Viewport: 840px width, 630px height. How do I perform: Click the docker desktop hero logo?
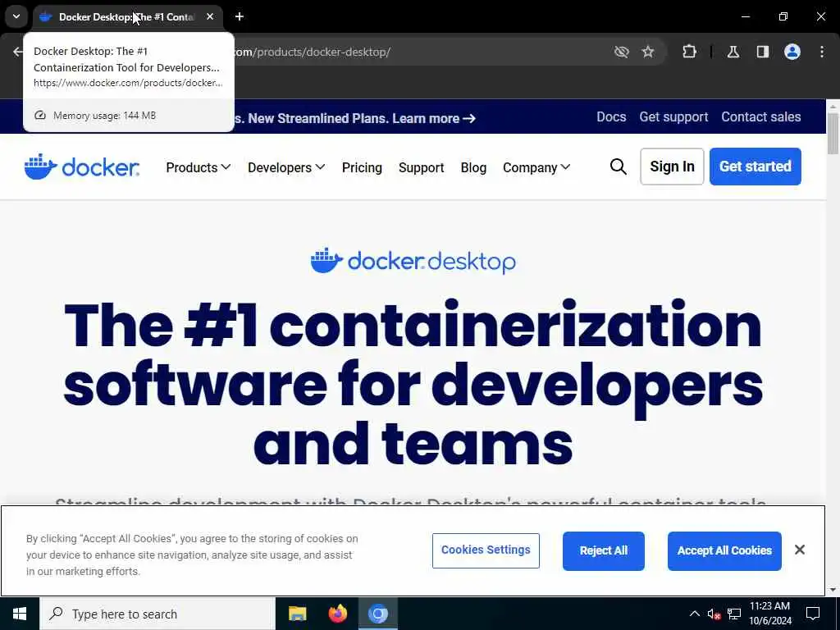413,262
